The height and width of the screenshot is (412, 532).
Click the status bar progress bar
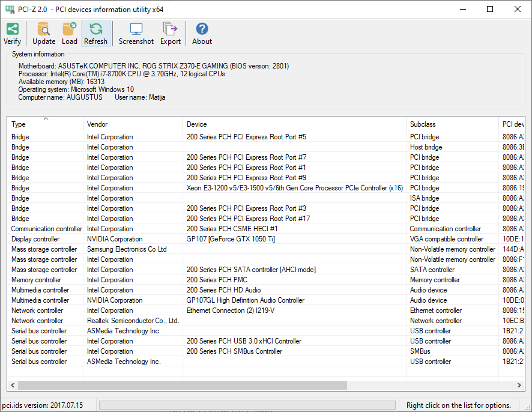(x=247, y=405)
